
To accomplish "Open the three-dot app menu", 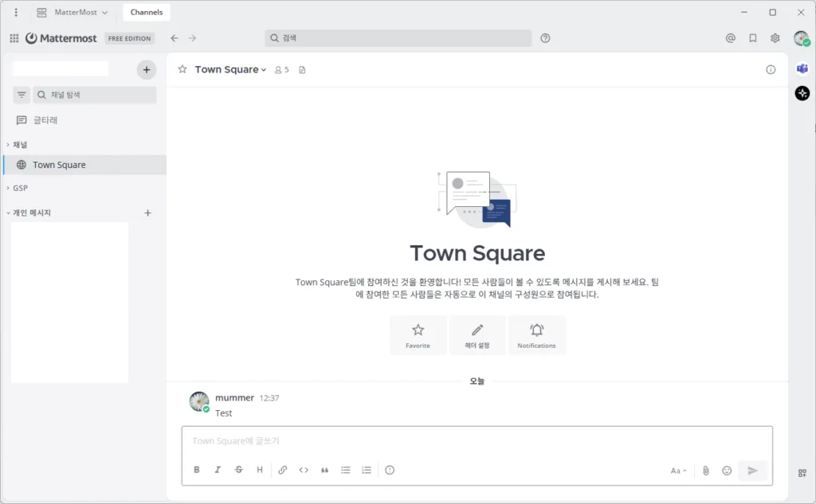I will coord(16,12).
